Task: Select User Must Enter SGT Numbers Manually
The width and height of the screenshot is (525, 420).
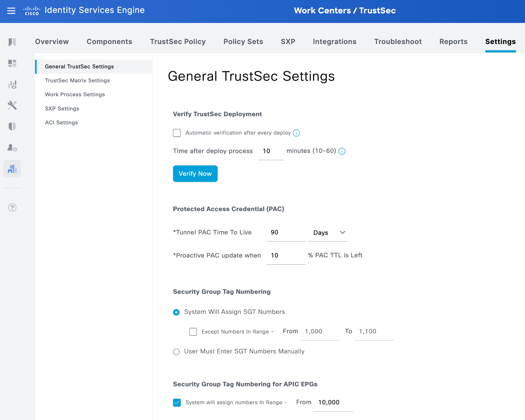Action: click(x=176, y=352)
